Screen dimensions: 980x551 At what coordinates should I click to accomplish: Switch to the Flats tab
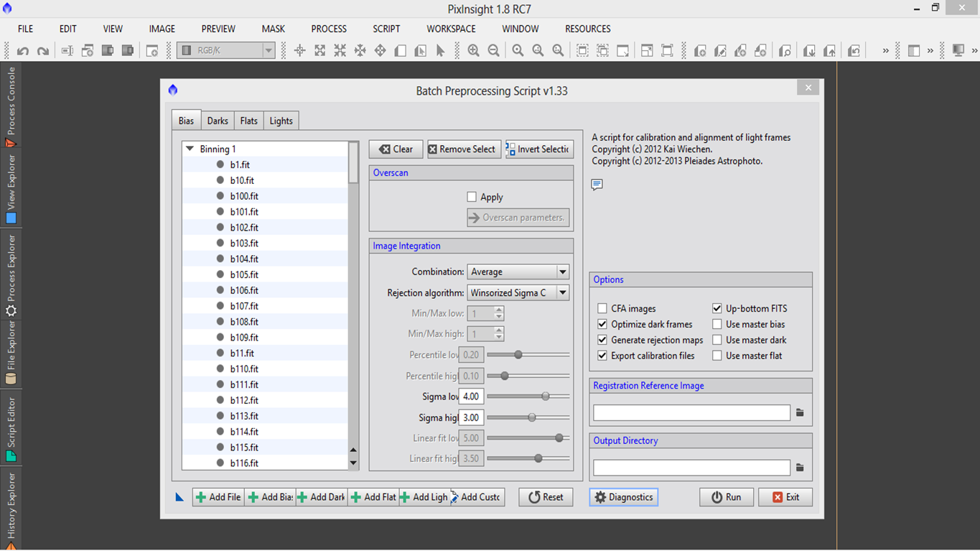[x=249, y=121]
